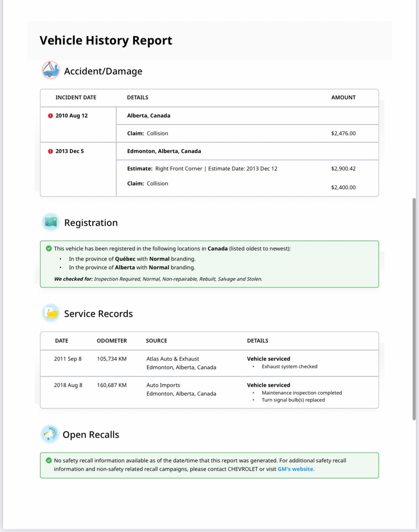419x532 pixels.
Task: Click red alert icon beside 2013 Dec 5
Action: point(50,151)
